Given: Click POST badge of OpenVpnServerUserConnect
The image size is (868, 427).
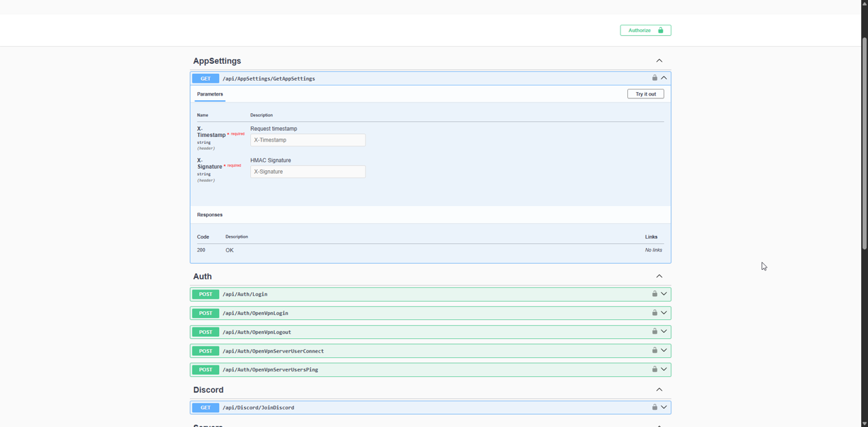Looking at the screenshot, I should 205,351.
